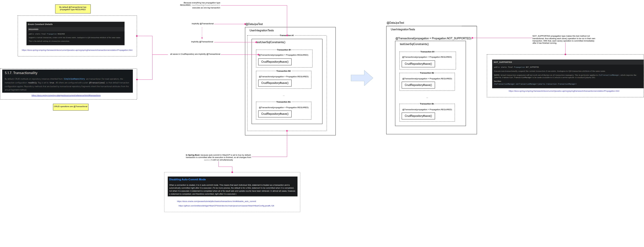The width and height of the screenshot is (644, 247).
Task: Select the '5.1.7. Transactionality' documentation screenshot
Action: 67,81
